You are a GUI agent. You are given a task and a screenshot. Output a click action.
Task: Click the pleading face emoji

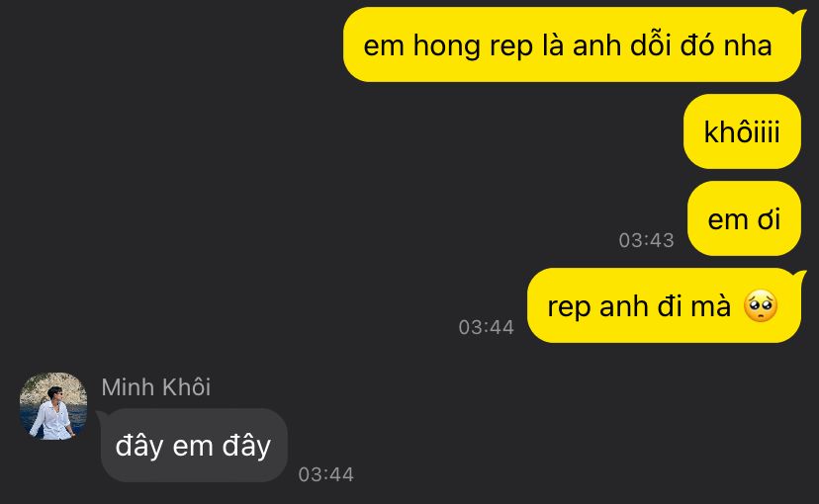pyautogui.click(x=761, y=306)
